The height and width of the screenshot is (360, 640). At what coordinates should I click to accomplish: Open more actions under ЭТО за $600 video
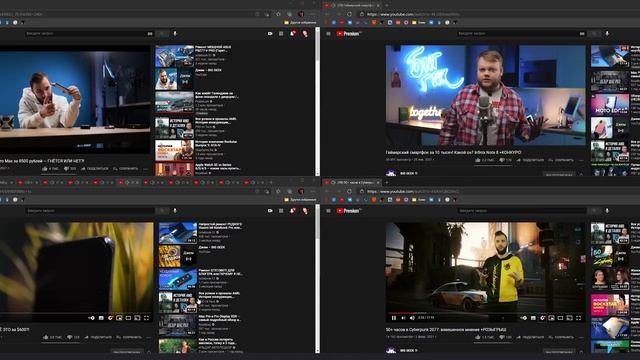click(149, 337)
